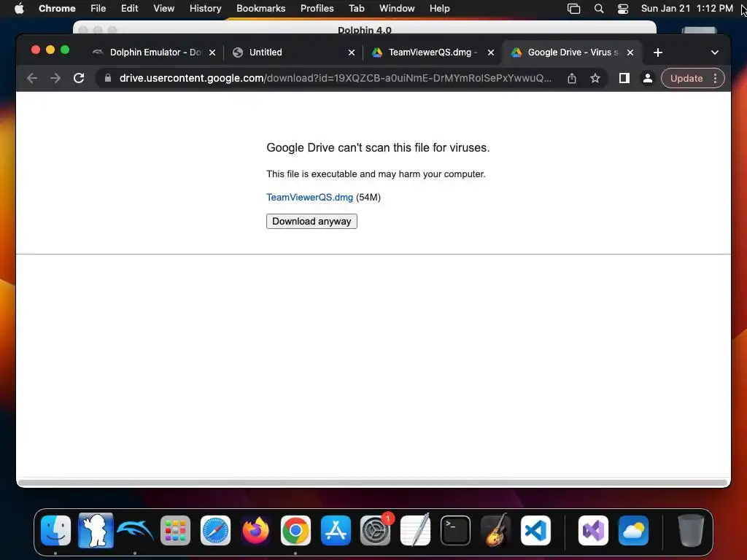Click the Download anyway button
The height and width of the screenshot is (560, 747).
pyautogui.click(x=311, y=222)
